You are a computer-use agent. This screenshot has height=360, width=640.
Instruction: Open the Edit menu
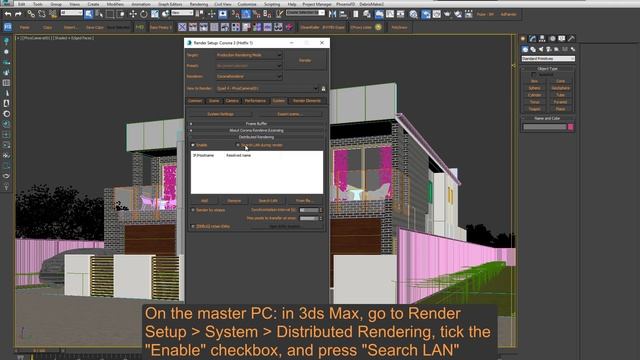click(21, 4)
